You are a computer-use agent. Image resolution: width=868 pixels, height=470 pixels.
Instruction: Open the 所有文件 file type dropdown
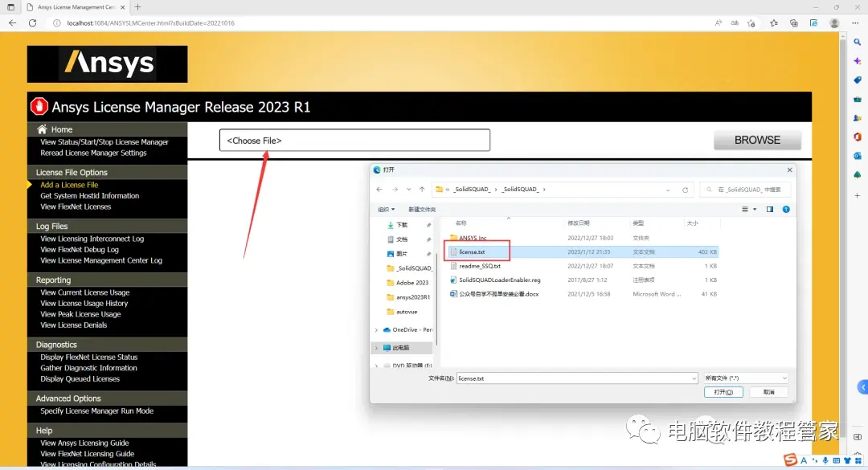click(745, 378)
